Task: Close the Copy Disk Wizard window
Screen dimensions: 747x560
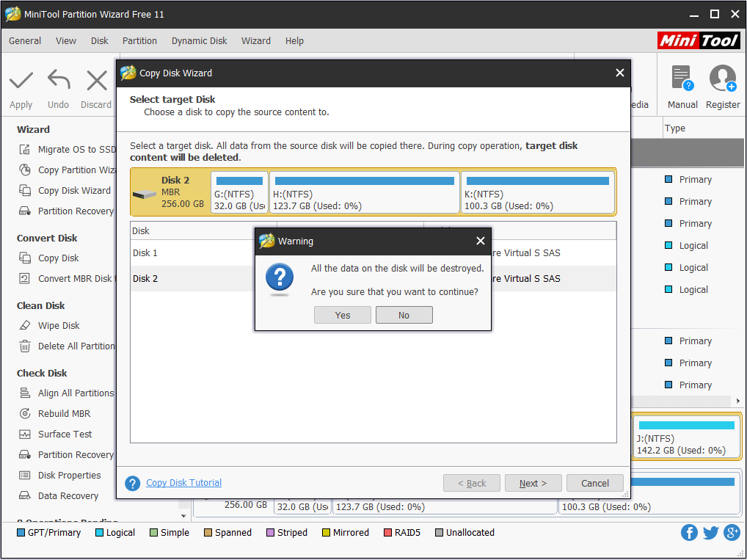Action: pos(619,73)
